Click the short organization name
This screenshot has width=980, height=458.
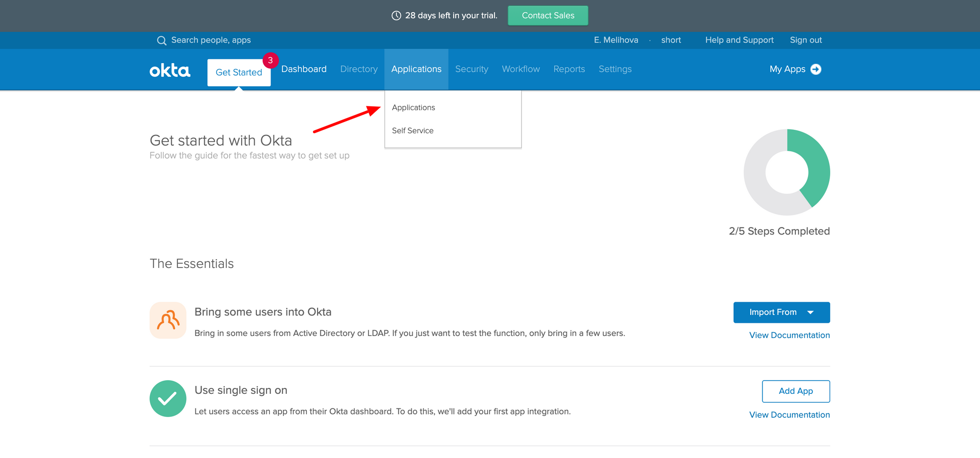(671, 40)
